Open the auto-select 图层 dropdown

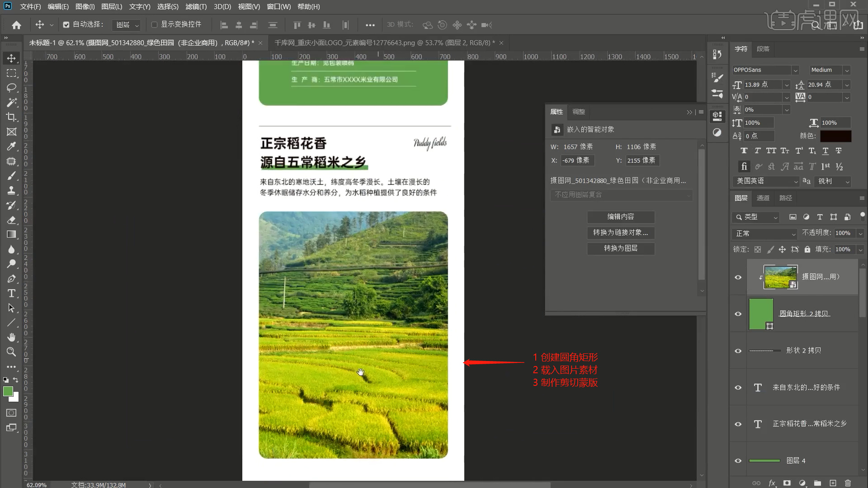[126, 25]
